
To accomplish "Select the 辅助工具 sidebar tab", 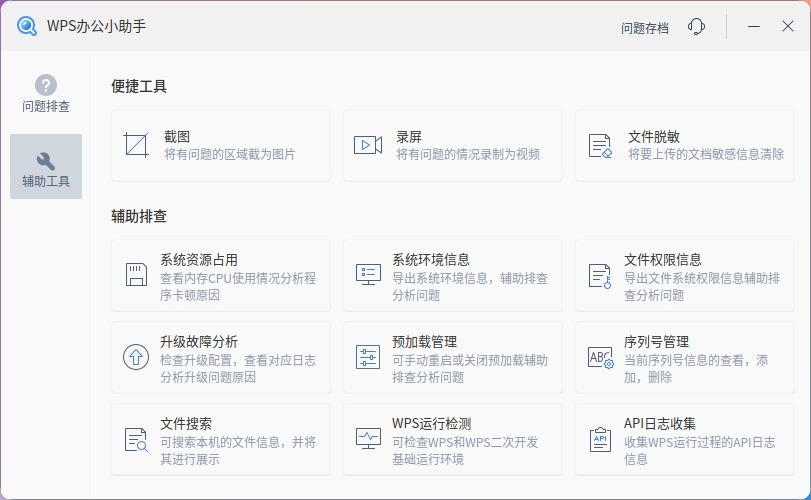I will (x=46, y=166).
